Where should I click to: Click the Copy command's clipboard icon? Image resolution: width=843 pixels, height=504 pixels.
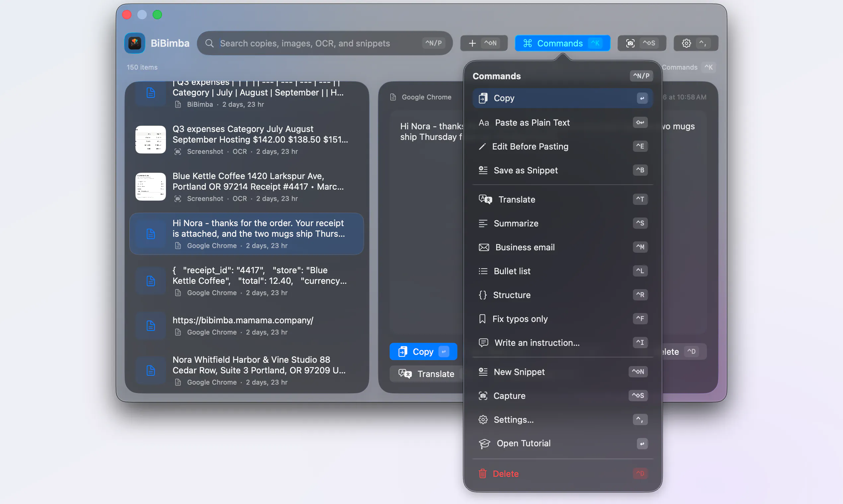[483, 98]
